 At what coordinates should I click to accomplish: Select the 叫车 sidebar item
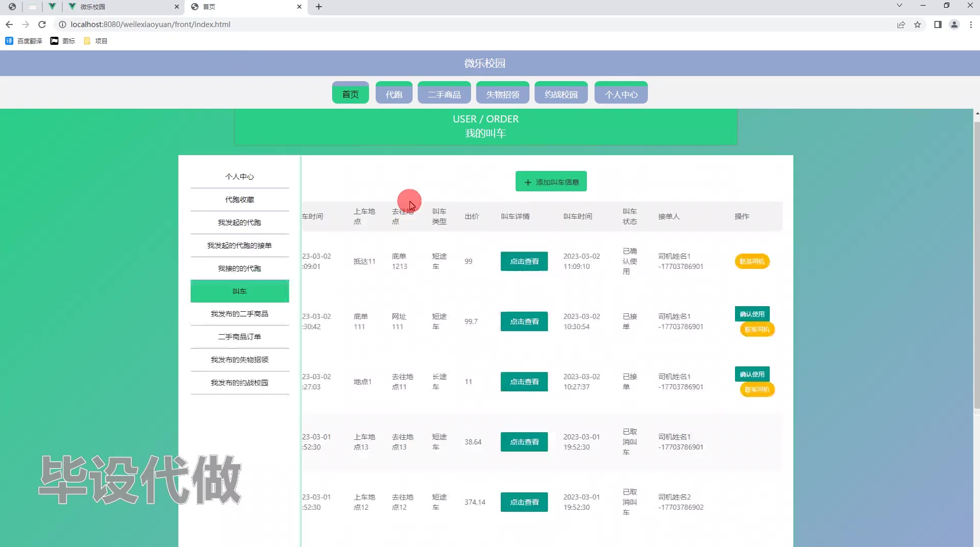tap(239, 291)
